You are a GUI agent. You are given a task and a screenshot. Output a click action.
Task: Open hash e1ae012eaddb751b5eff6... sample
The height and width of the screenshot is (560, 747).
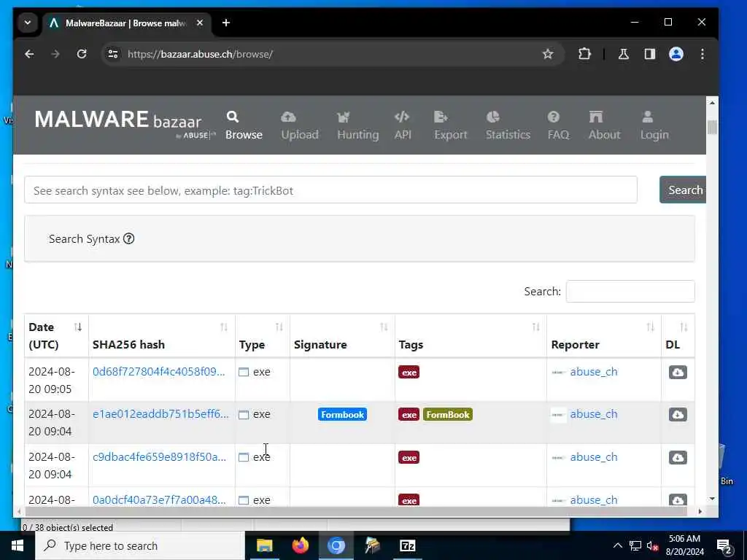click(x=160, y=414)
